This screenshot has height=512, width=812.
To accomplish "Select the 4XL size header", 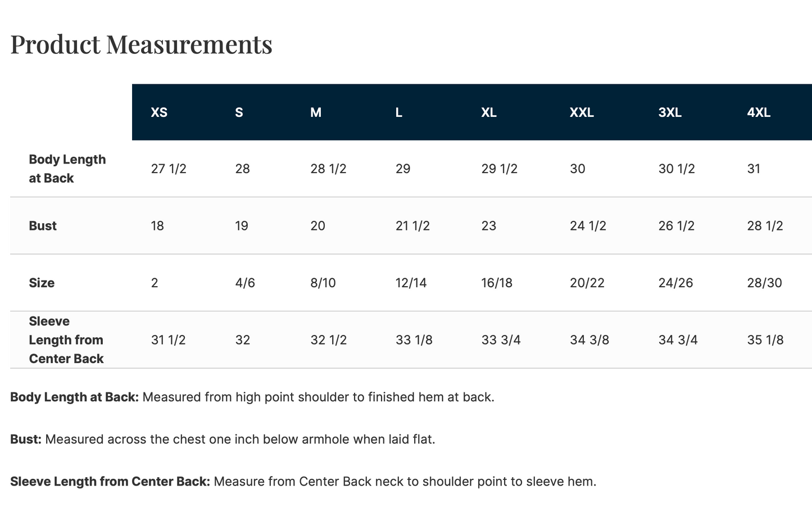I will (759, 112).
